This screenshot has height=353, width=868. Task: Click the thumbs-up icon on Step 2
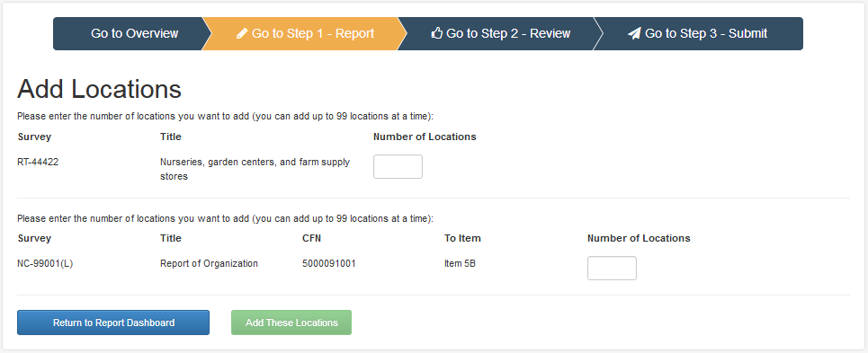pyautogui.click(x=437, y=34)
